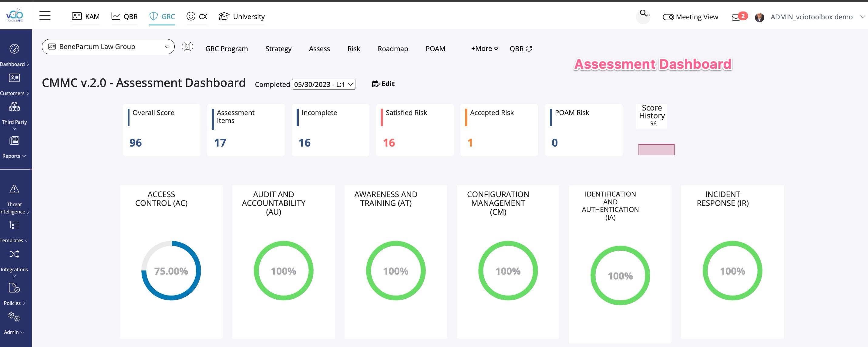The image size is (868, 347).
Task: Click the QBR refresh link
Action: (521, 49)
